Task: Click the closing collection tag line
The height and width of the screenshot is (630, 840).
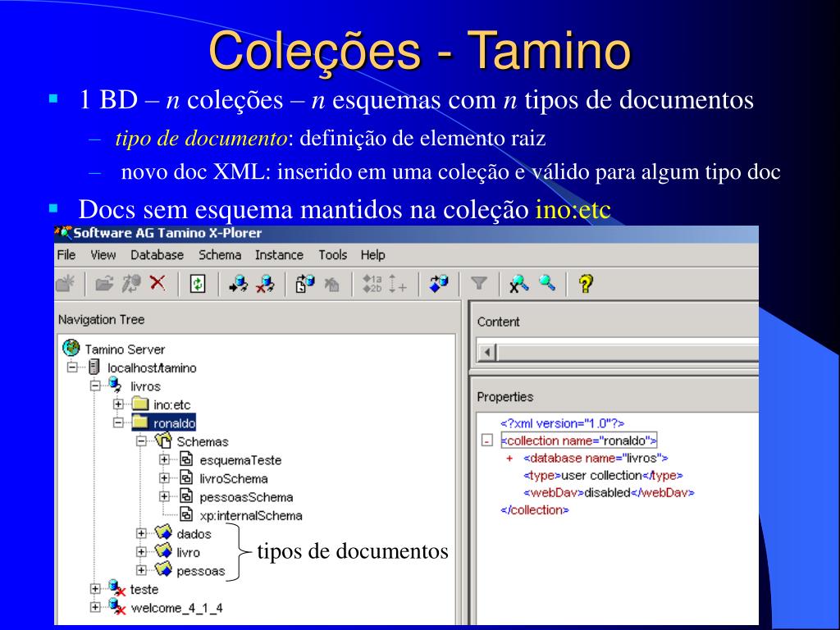Action: (x=535, y=510)
